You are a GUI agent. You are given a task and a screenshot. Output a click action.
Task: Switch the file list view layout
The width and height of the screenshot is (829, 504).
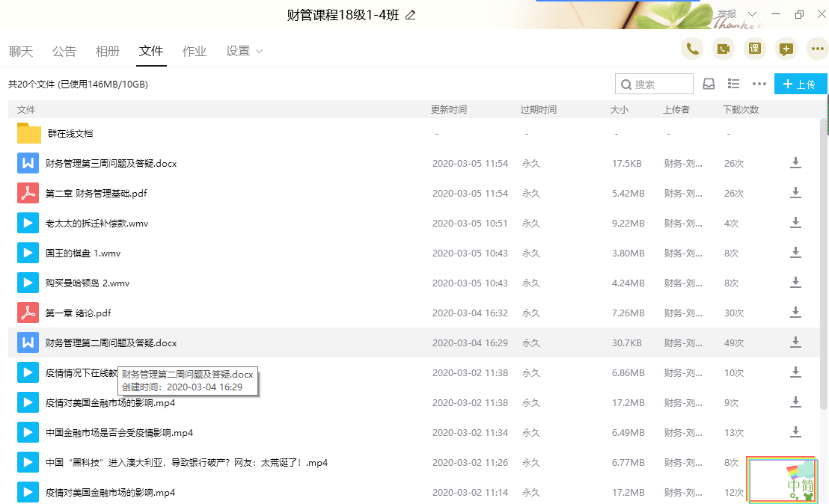tap(733, 84)
